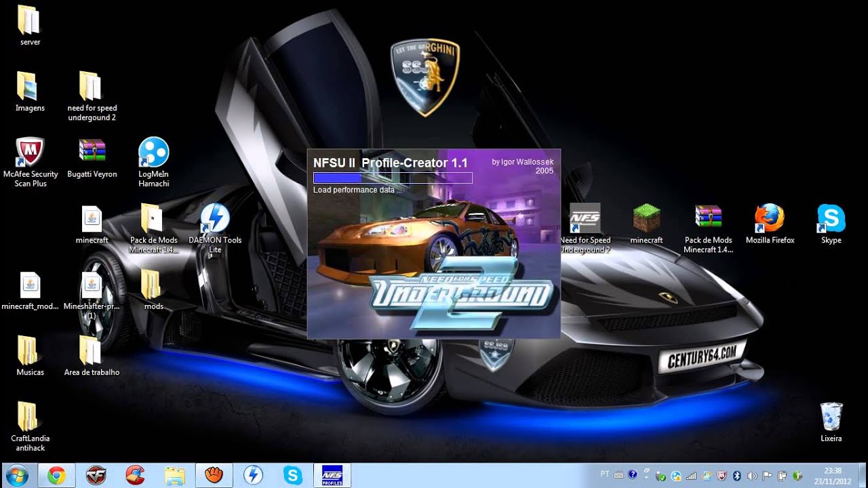Open the wireless signal bars tray icon
The image size is (868, 488).
(x=691, y=476)
